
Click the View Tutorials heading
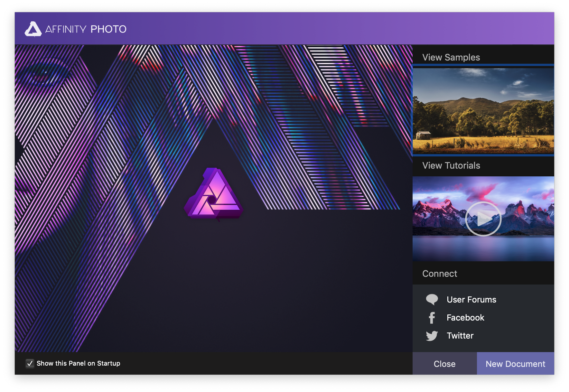pyautogui.click(x=451, y=165)
